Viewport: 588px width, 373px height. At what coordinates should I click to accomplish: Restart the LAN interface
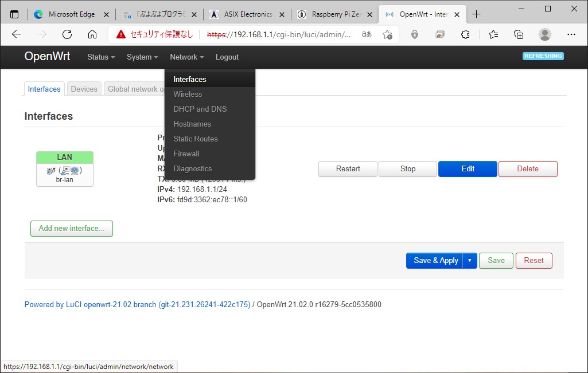(348, 169)
